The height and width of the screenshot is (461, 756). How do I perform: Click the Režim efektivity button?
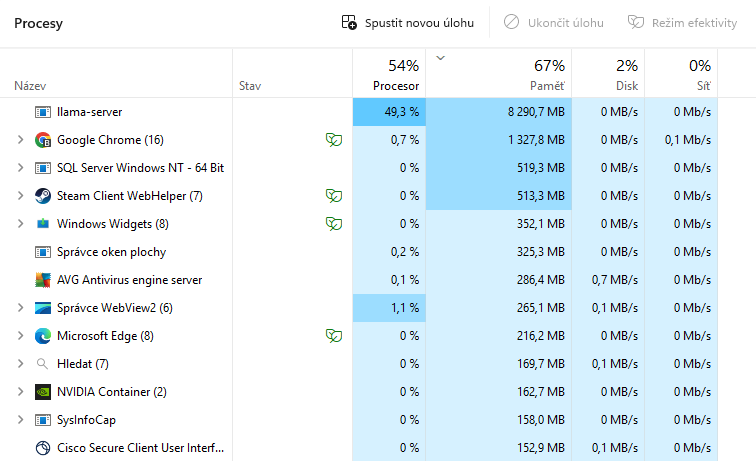682,23
